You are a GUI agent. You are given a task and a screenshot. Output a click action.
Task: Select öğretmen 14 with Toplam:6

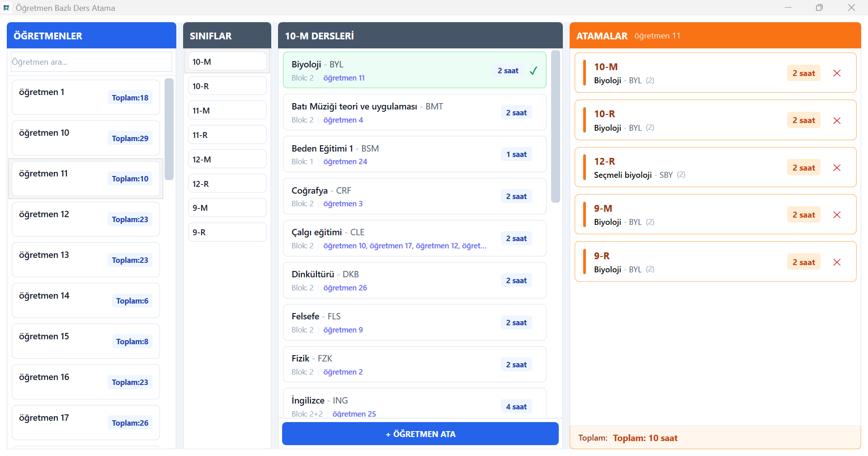(86, 300)
